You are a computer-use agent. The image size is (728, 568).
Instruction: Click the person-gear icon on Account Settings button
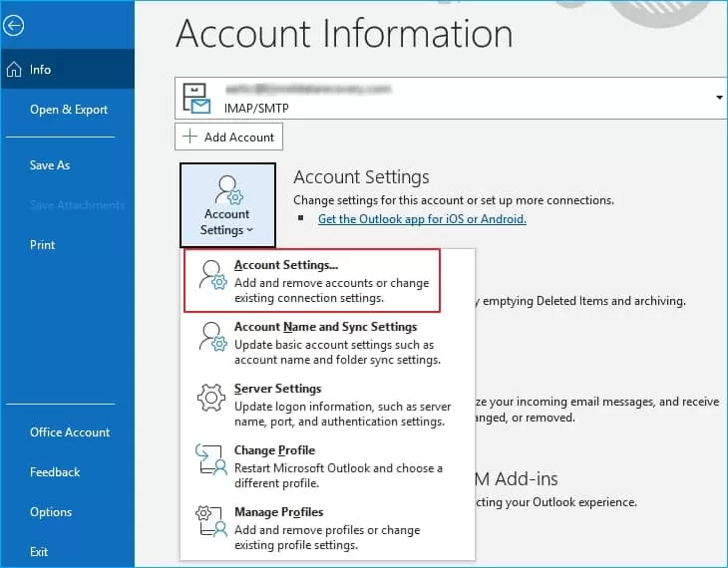click(228, 189)
